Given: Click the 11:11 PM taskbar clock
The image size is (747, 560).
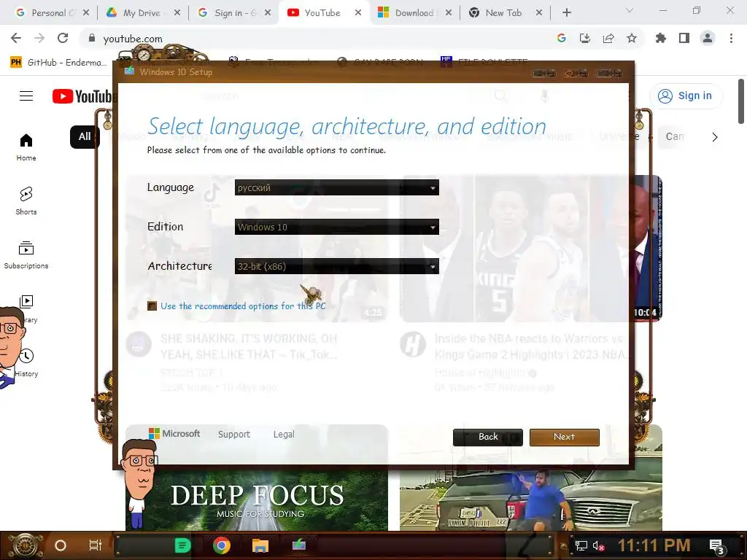Looking at the screenshot, I should pyautogui.click(x=654, y=545).
